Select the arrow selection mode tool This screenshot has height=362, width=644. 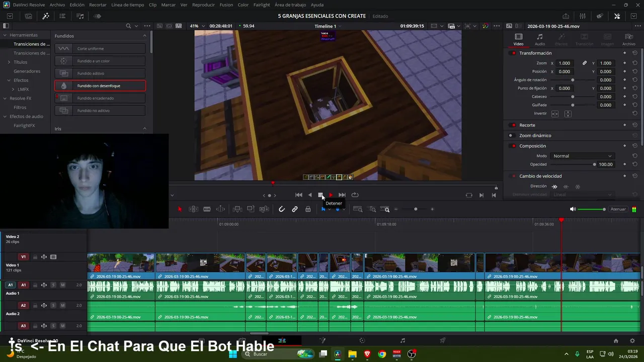tap(180, 209)
